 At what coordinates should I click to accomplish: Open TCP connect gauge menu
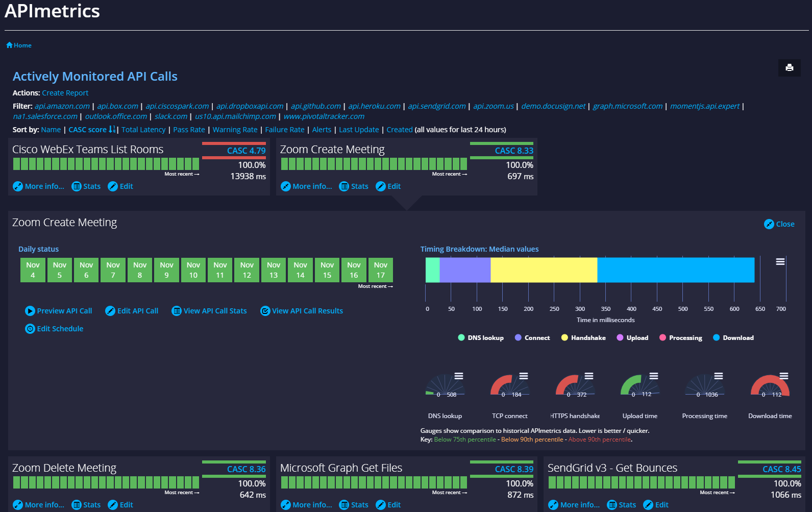click(x=524, y=376)
